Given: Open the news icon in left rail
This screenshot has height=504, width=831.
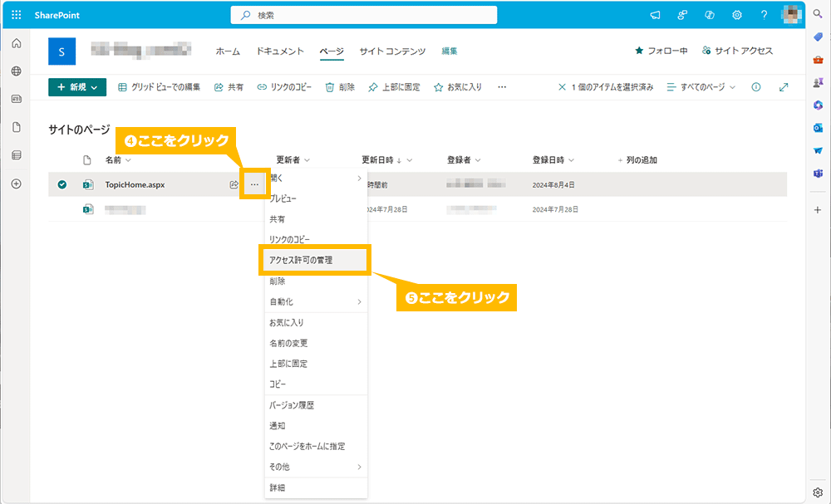Looking at the screenshot, I should [17, 99].
